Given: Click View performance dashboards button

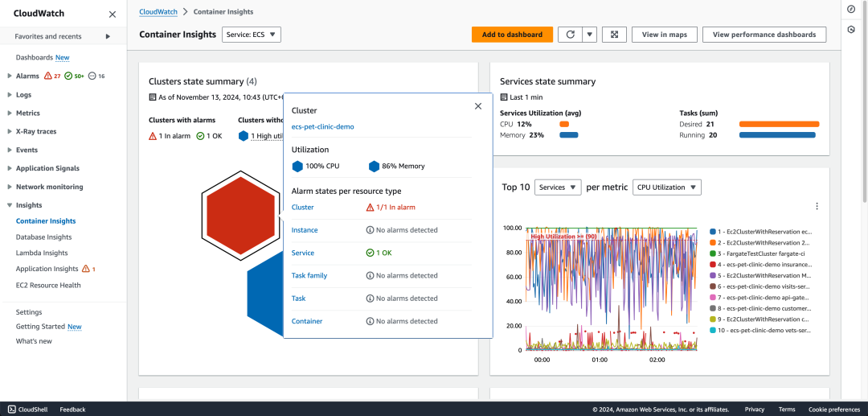Looking at the screenshot, I should tap(764, 35).
